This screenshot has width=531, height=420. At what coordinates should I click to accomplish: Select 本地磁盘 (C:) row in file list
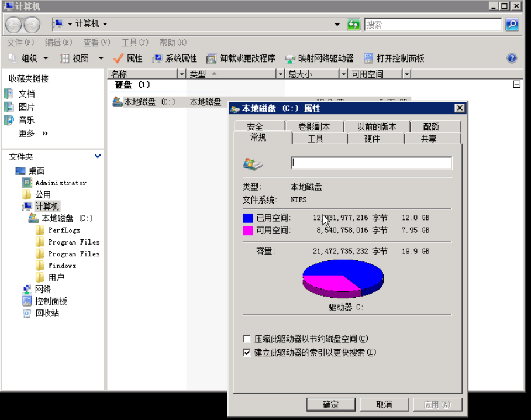167,102
